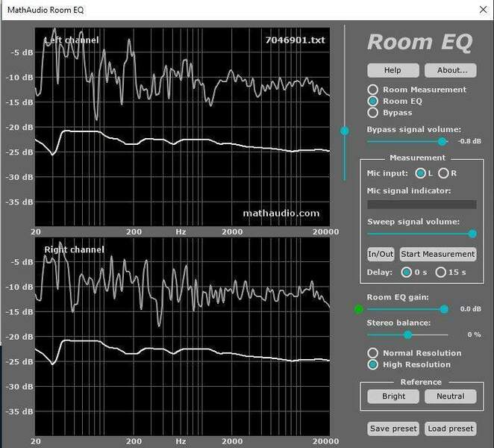
Task: Click the 0 % stereo balance value
Action: click(474, 335)
